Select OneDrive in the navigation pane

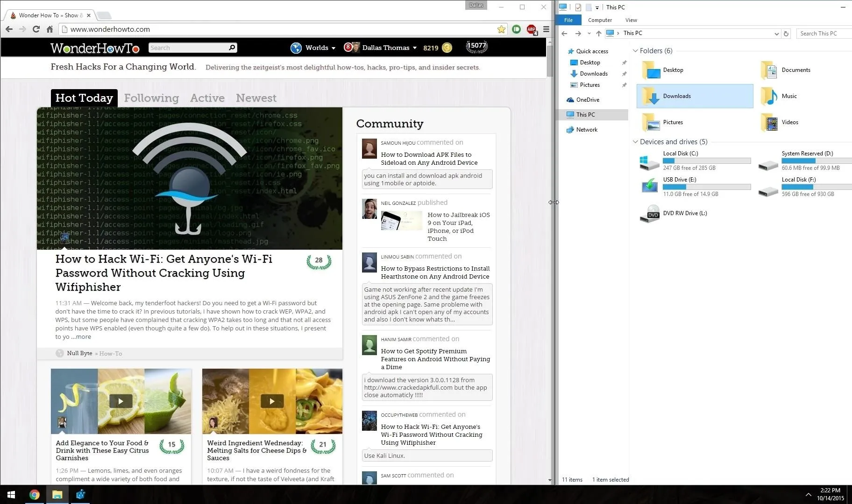pyautogui.click(x=587, y=100)
